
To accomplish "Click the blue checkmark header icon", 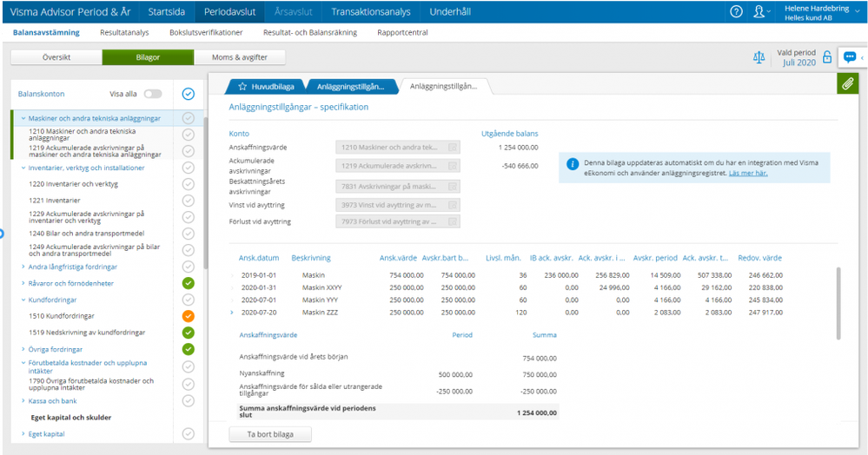I will coord(189,94).
